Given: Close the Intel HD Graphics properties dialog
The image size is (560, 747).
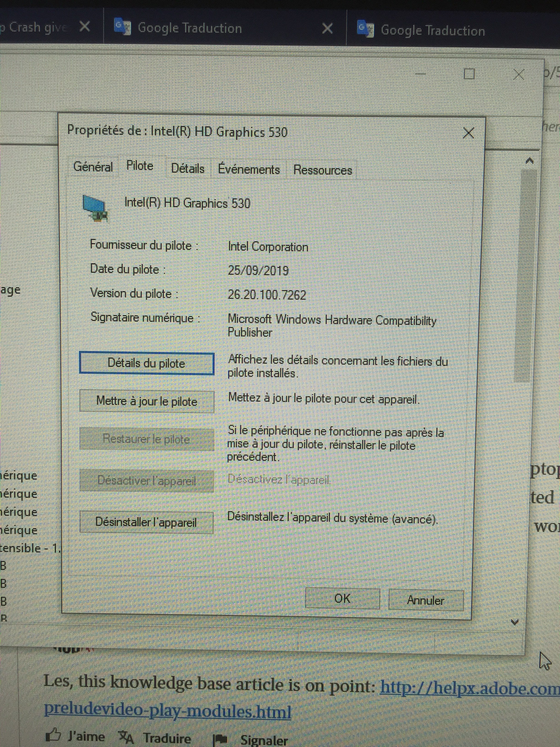Looking at the screenshot, I should [468, 133].
